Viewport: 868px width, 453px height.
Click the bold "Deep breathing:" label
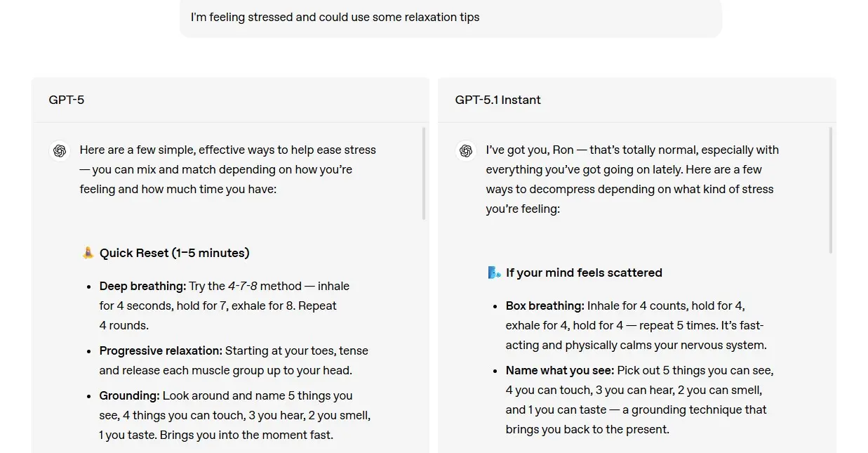[142, 286]
